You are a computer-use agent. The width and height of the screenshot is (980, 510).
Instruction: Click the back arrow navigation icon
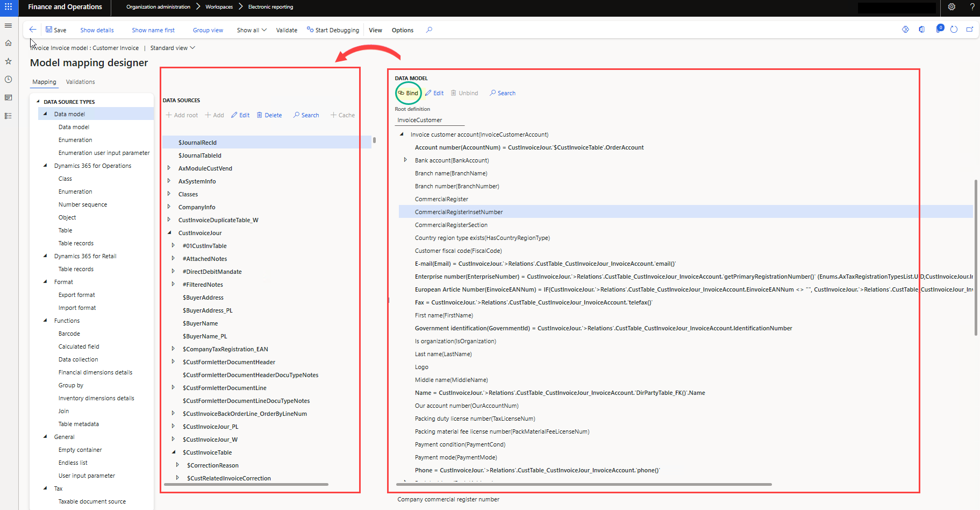pos(33,30)
